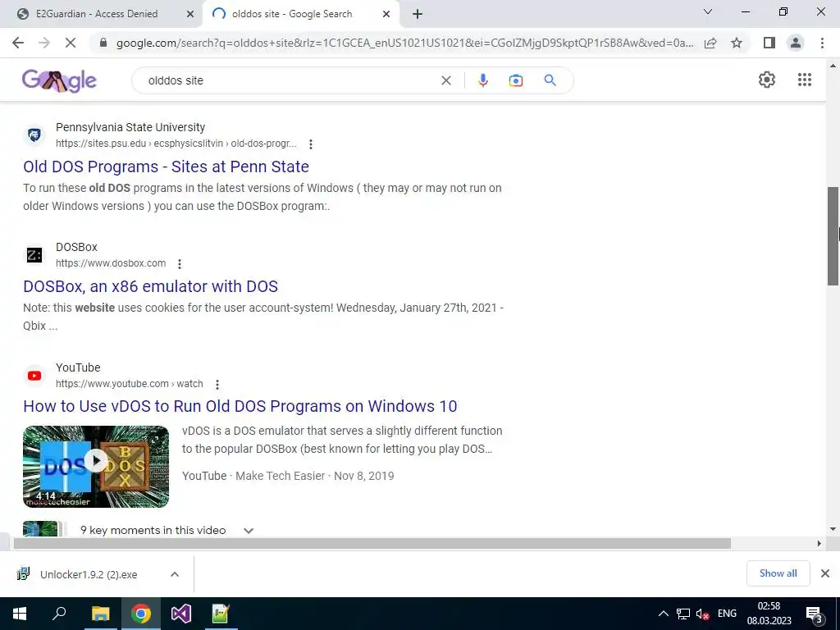Open Chrome's three-dot menu
The image size is (840, 630).
click(822, 43)
